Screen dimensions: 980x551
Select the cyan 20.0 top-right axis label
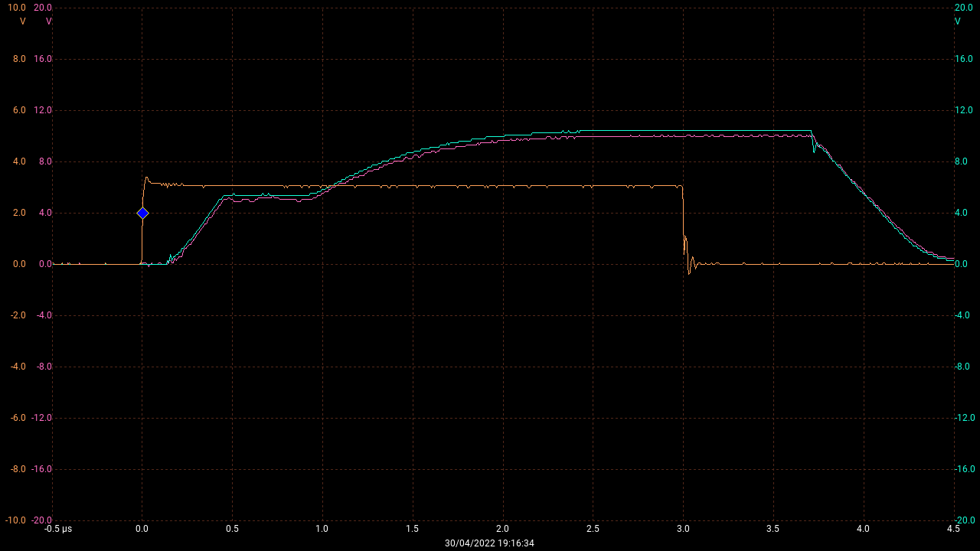[962, 8]
